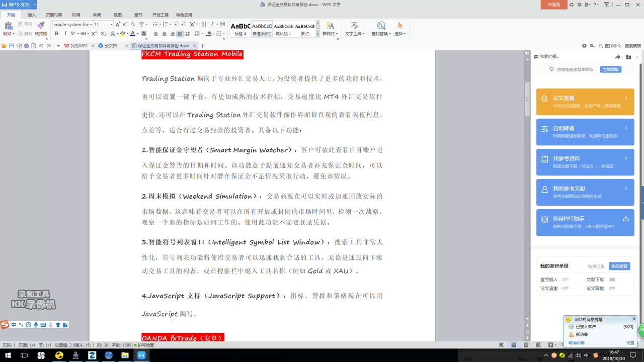Open the 论文查重 card
Viewport: 644px width, 362px height.
tap(585, 102)
